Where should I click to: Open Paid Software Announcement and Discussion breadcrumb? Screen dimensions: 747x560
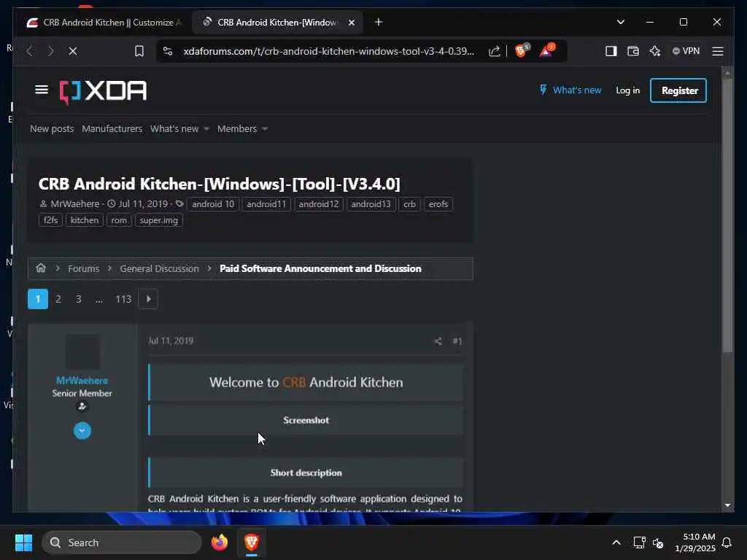coord(320,268)
